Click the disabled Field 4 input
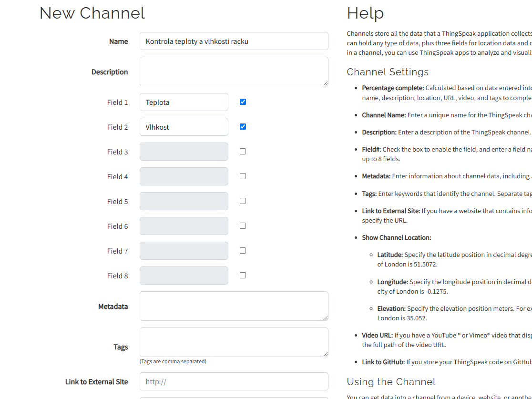 (x=184, y=176)
